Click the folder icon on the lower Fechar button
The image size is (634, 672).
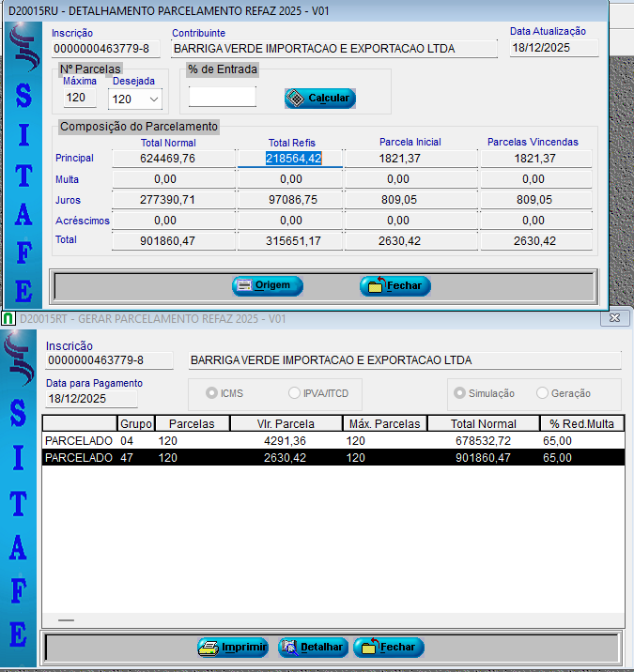click(368, 648)
